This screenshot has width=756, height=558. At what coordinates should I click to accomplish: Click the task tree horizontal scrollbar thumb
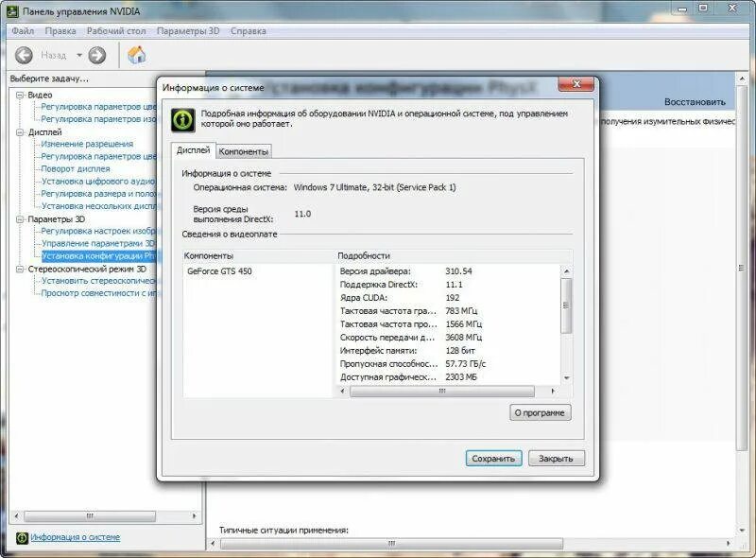click(90, 516)
